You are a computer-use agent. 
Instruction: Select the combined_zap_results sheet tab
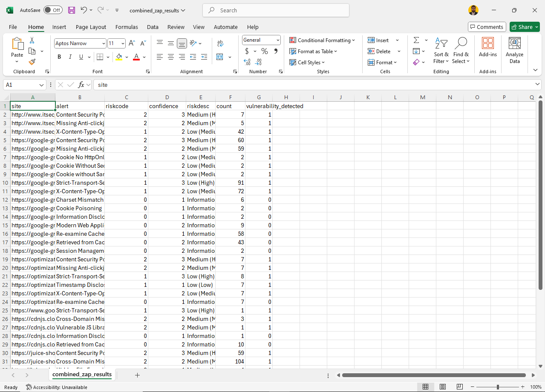pyautogui.click(x=82, y=375)
